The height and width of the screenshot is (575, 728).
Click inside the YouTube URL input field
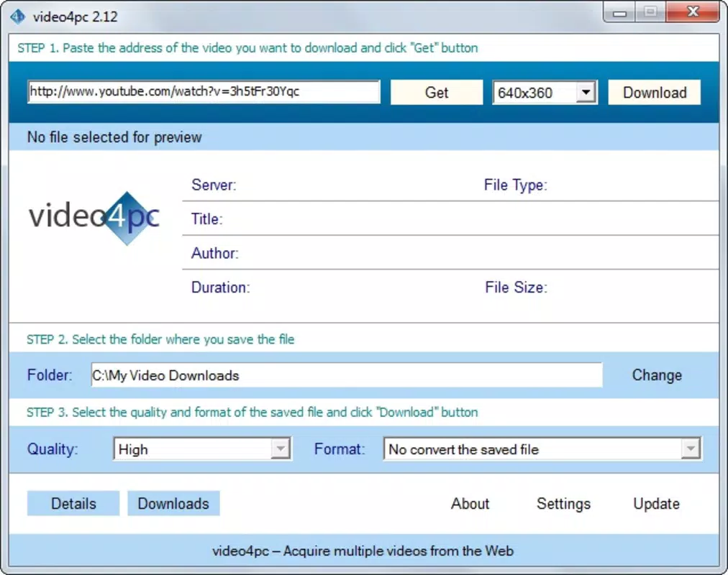[204, 91]
